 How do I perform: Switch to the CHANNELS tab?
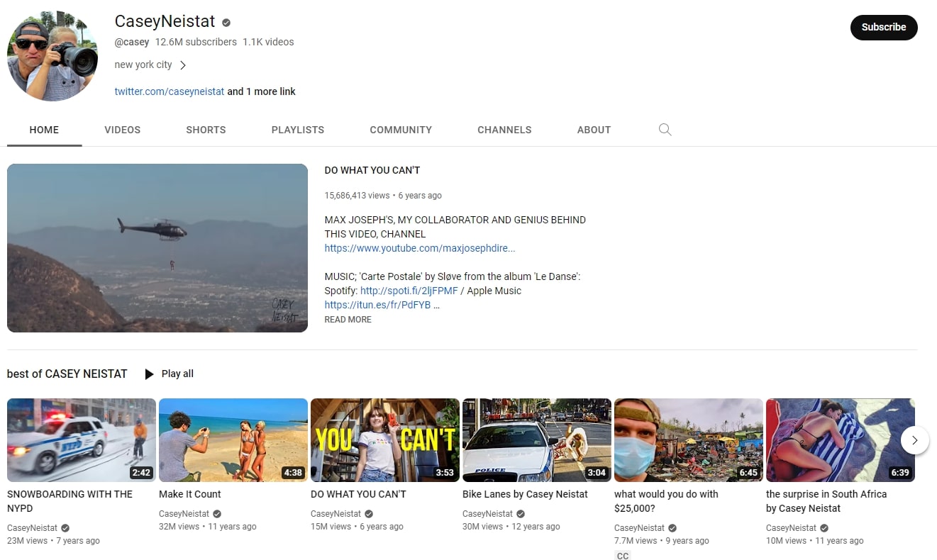[x=504, y=130]
